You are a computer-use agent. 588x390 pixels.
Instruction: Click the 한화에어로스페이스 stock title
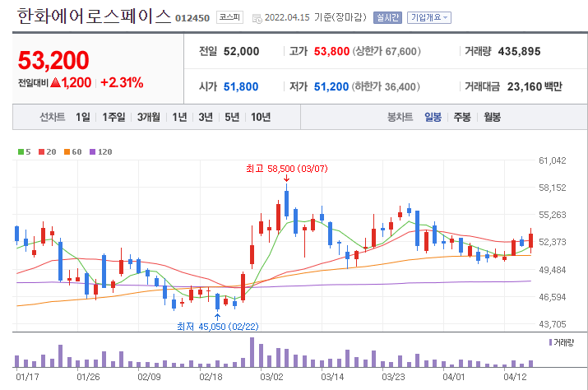click(94, 16)
